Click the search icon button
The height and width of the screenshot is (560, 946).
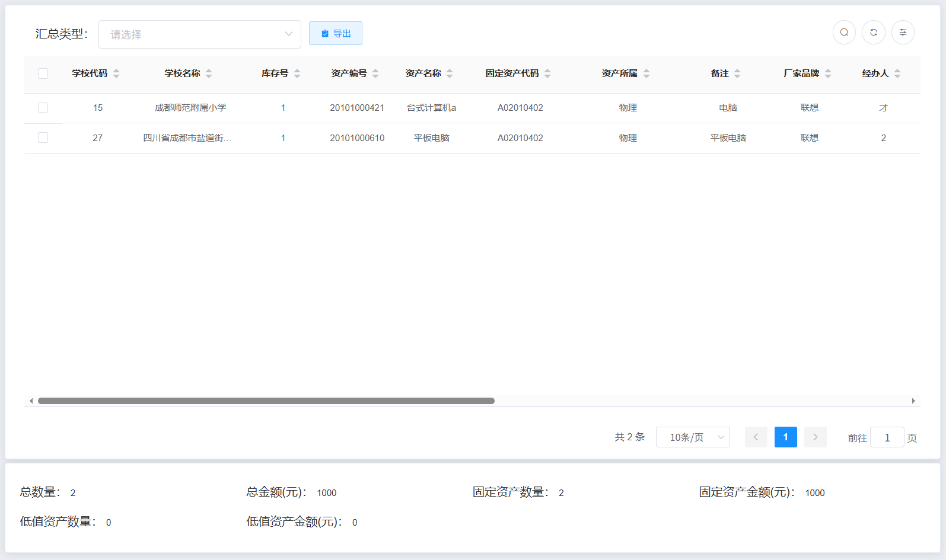click(843, 33)
